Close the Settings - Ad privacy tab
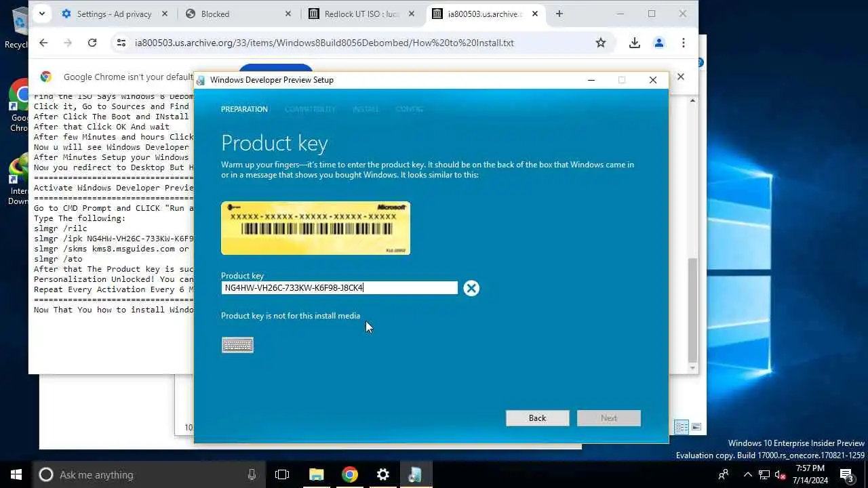 pyautogui.click(x=165, y=14)
